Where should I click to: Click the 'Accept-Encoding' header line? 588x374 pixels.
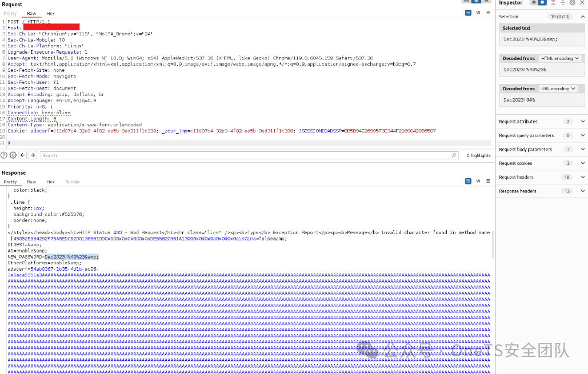point(56,94)
